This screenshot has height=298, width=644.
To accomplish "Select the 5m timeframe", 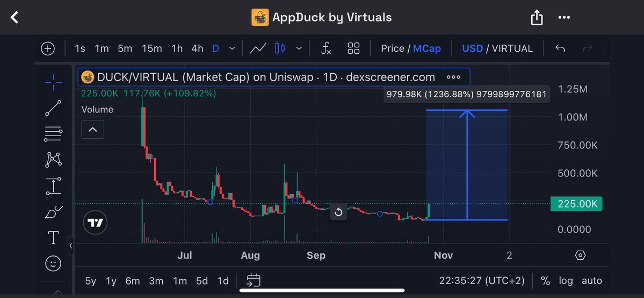I will pos(125,48).
